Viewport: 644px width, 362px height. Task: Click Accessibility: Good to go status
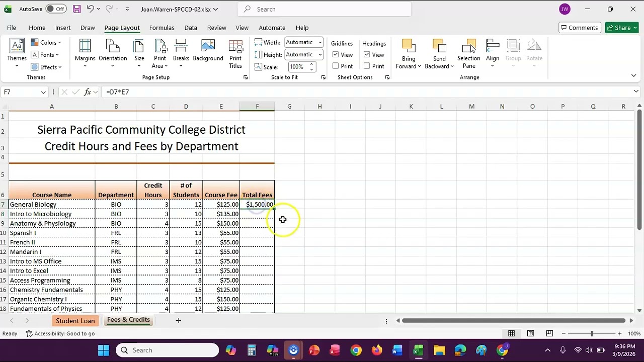pos(60,333)
